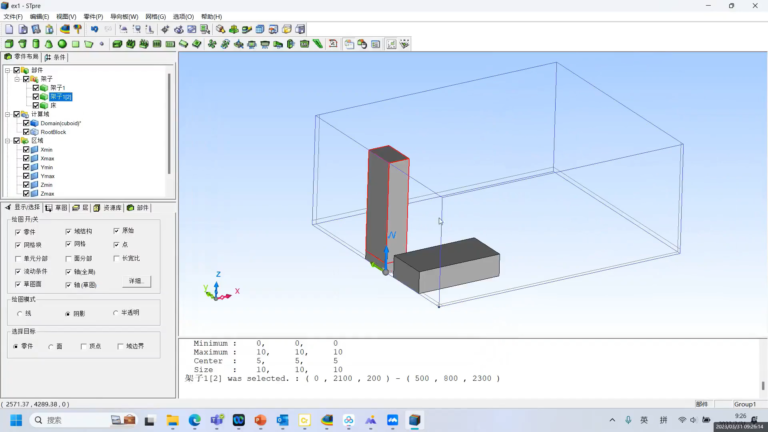Show hidden system tray icons chevron

point(612,420)
